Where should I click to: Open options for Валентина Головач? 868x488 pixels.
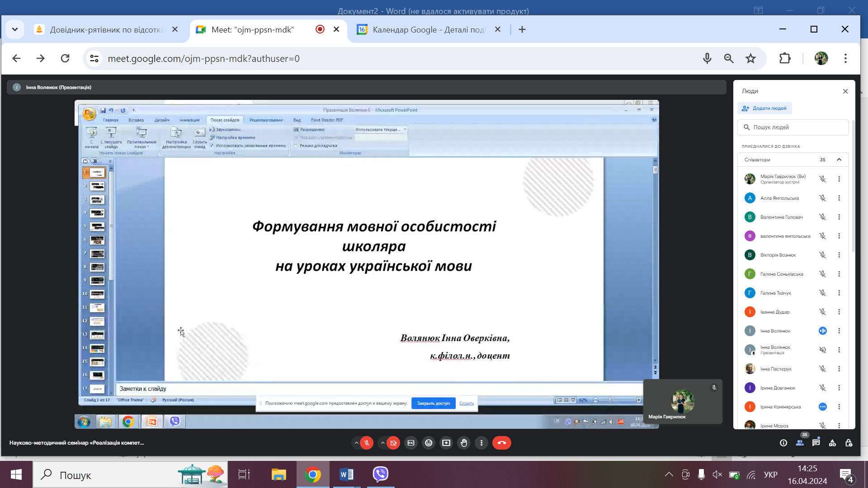coord(839,217)
